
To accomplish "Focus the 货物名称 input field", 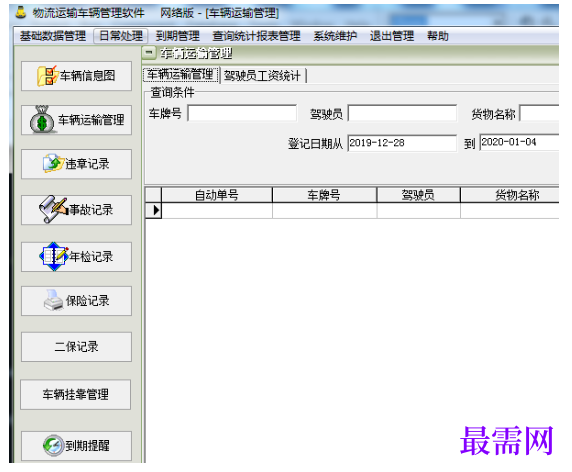I will 539,113.
